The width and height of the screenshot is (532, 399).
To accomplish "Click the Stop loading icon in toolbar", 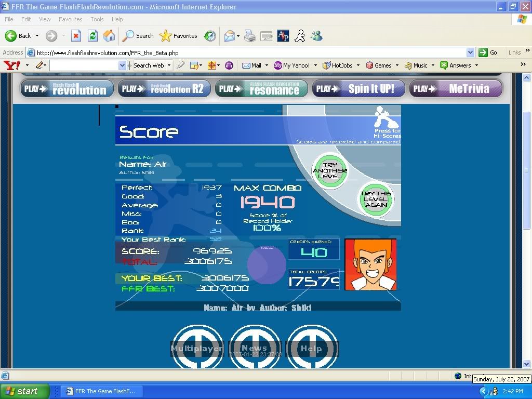I will point(76,36).
